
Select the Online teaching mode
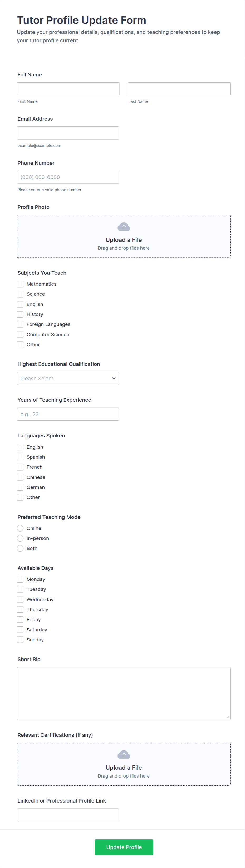pyautogui.click(x=20, y=528)
